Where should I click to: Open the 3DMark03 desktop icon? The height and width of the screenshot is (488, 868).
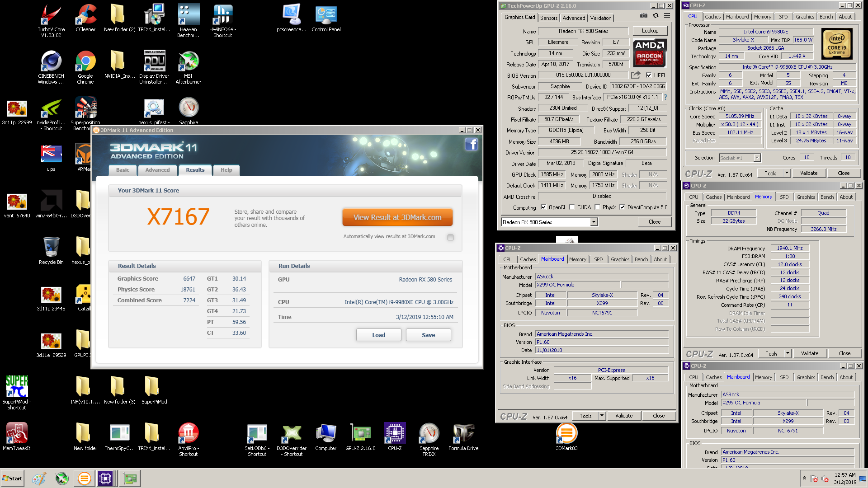pos(566,436)
